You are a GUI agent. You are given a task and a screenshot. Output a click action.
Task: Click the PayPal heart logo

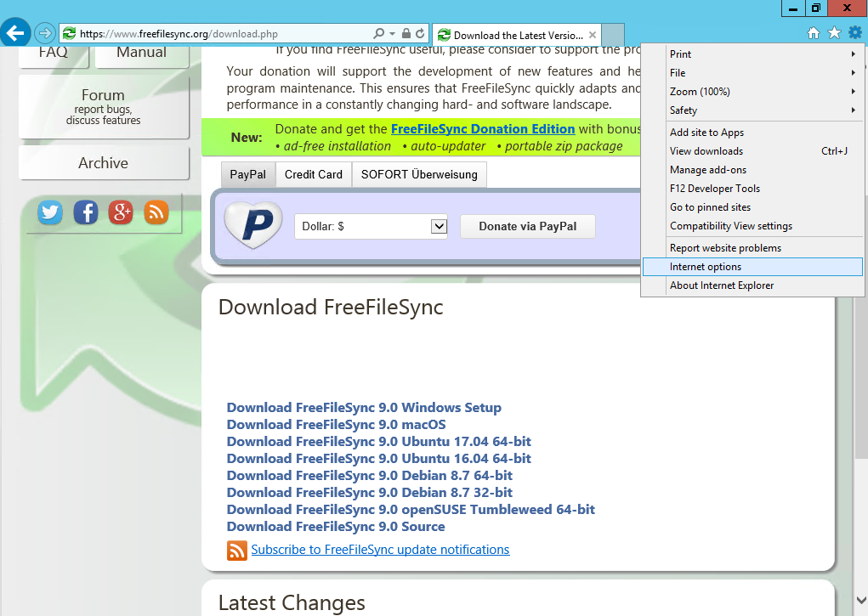[x=253, y=225]
